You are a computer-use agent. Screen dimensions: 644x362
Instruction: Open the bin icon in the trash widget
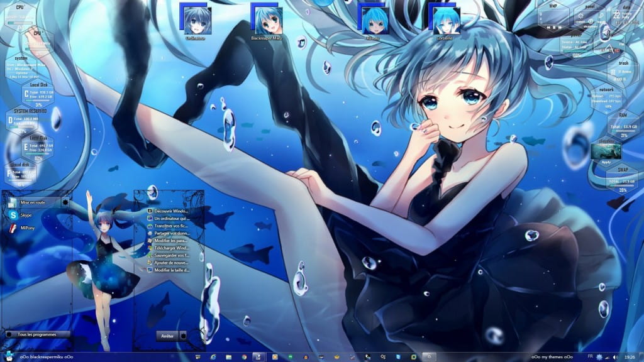[x=613, y=72]
